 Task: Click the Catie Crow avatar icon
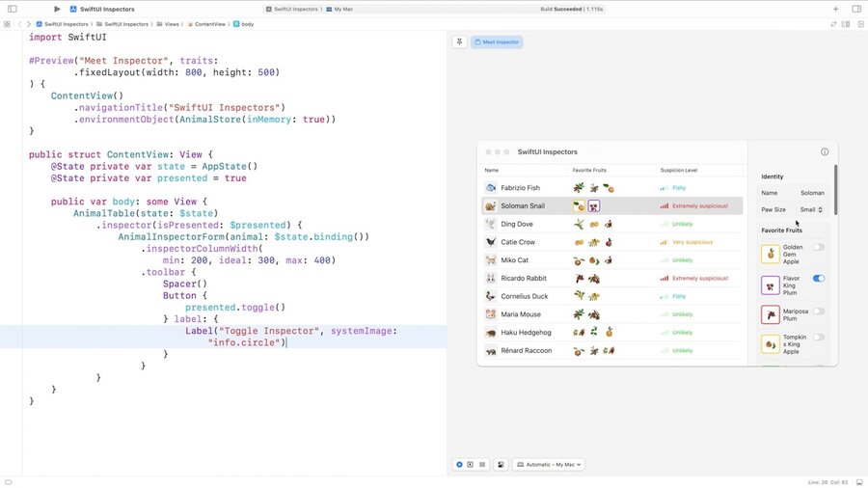tap(491, 242)
